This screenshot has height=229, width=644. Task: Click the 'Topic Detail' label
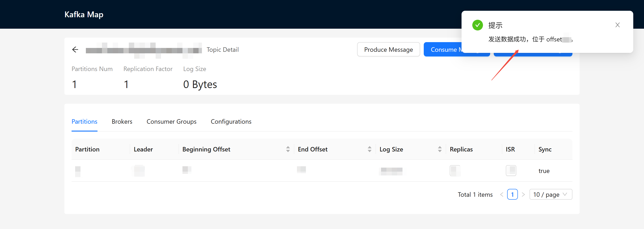click(x=222, y=50)
